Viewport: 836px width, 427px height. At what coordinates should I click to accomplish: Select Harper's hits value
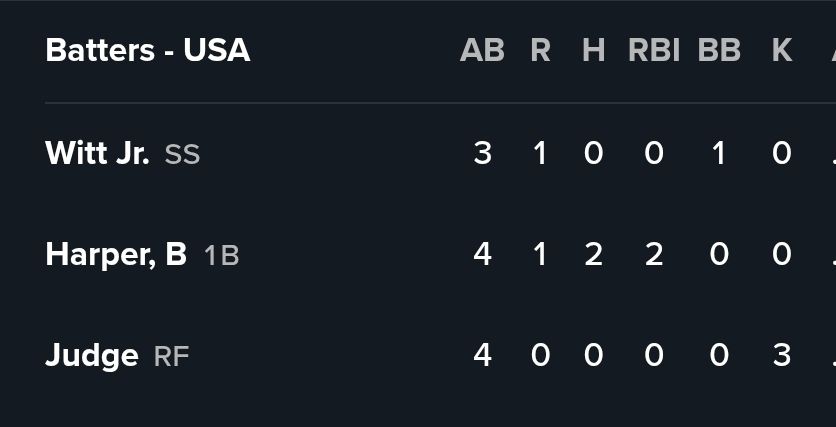click(593, 254)
